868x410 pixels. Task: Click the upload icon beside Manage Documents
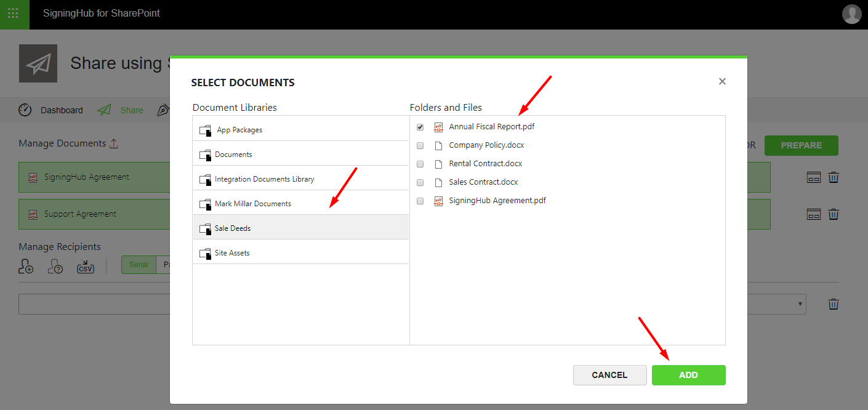click(113, 143)
